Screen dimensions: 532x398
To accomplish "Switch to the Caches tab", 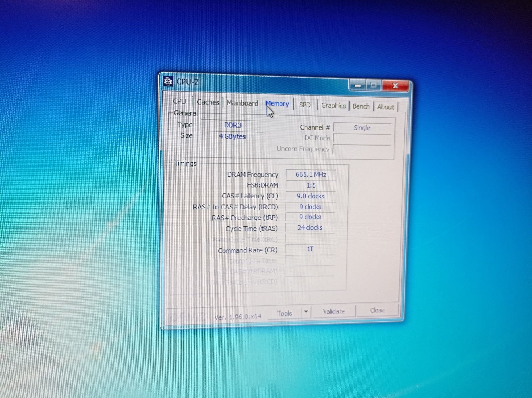I will pos(208,102).
